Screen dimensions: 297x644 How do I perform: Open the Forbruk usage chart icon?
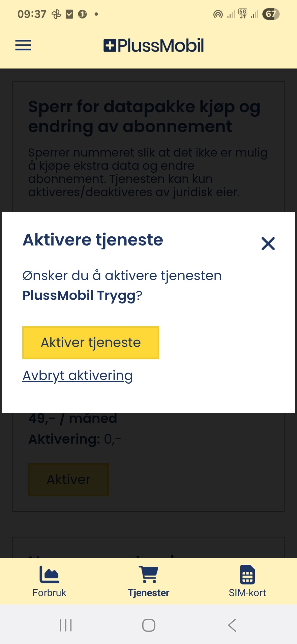pos(49,574)
